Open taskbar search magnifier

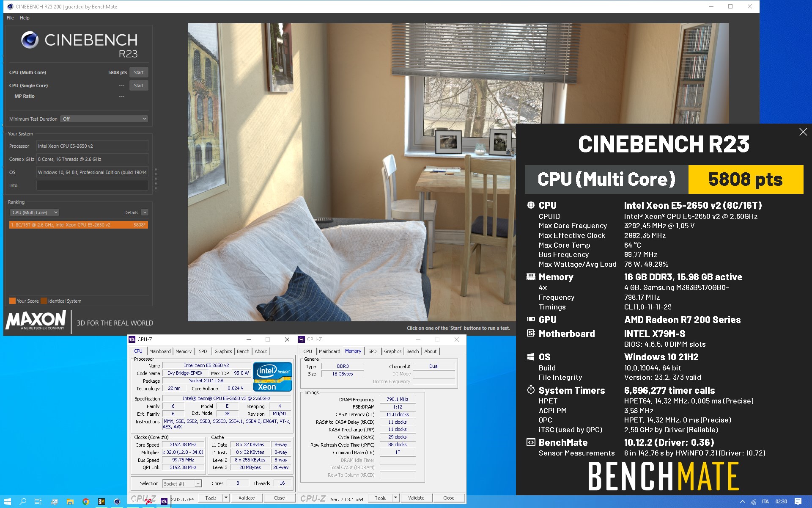[x=23, y=502]
